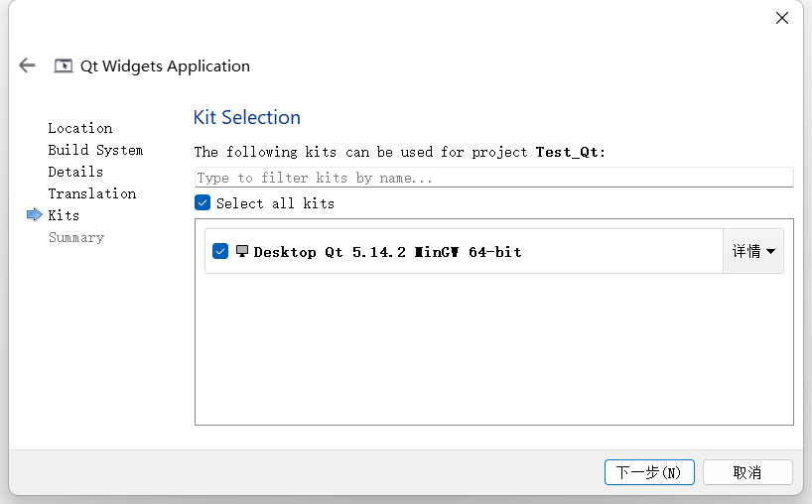This screenshot has height=504, width=812.
Task: Click the Desktop Qt 5.14.2 MinGW 64-bit label
Action: (x=387, y=252)
